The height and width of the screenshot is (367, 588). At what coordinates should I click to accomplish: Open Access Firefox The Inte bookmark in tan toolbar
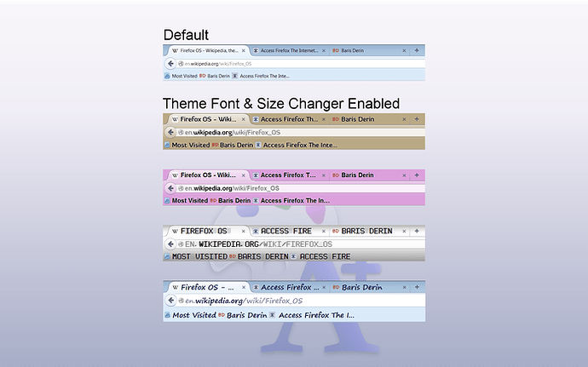[297, 145]
